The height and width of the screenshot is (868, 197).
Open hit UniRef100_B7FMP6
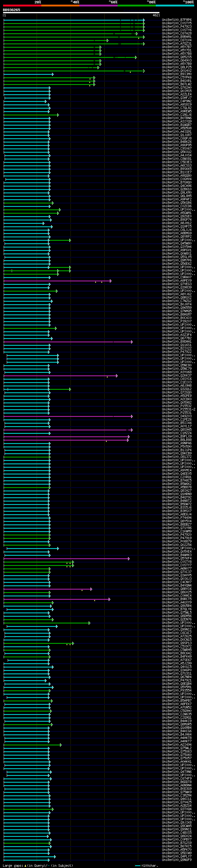tap(177, 20)
